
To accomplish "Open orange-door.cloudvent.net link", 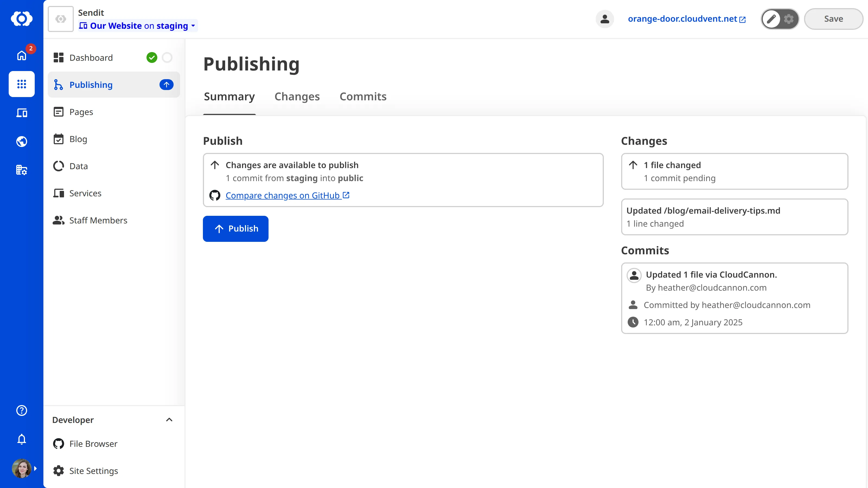I will point(687,19).
